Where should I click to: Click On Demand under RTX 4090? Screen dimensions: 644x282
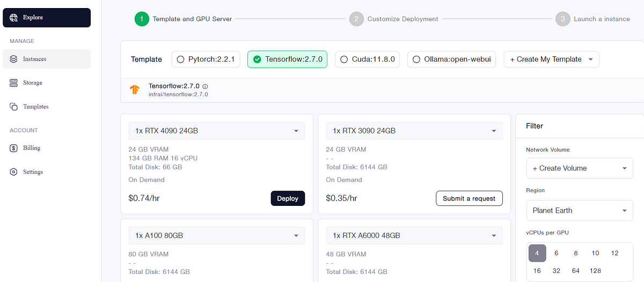click(x=147, y=180)
